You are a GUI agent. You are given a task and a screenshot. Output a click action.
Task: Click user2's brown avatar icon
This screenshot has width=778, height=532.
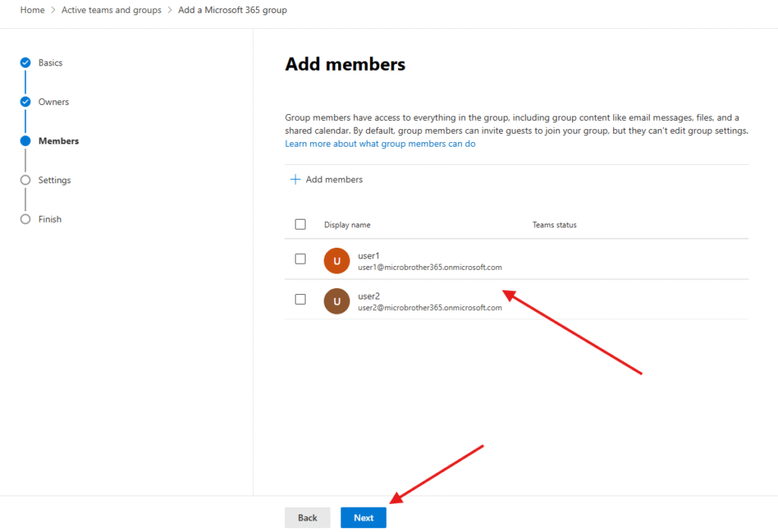(x=337, y=300)
